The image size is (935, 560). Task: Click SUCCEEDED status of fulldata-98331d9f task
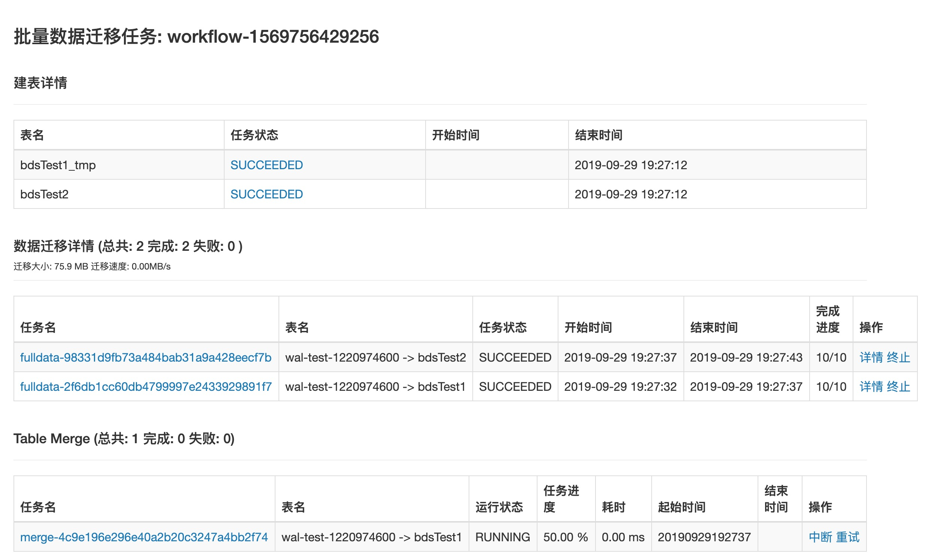pyautogui.click(x=515, y=357)
